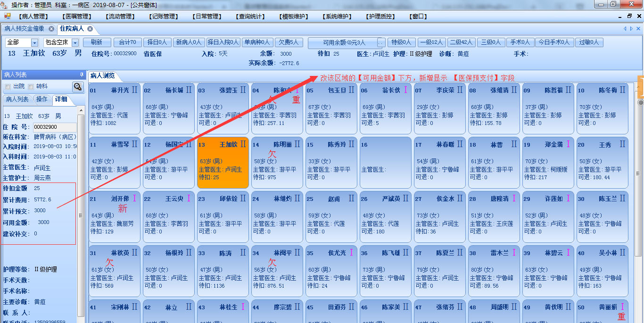Toggle the 出院 checkbox

click(x=8, y=87)
